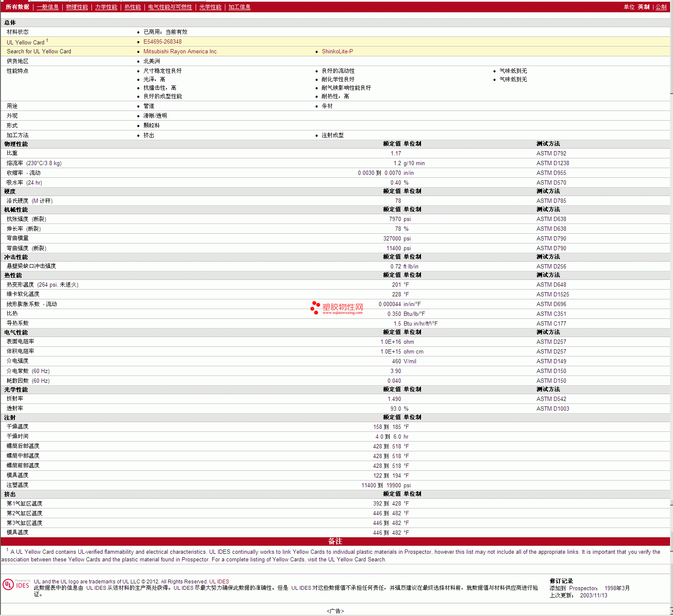The width and height of the screenshot is (673, 616).
Task: Click the UL IDES logo icon
Action: click(16, 585)
